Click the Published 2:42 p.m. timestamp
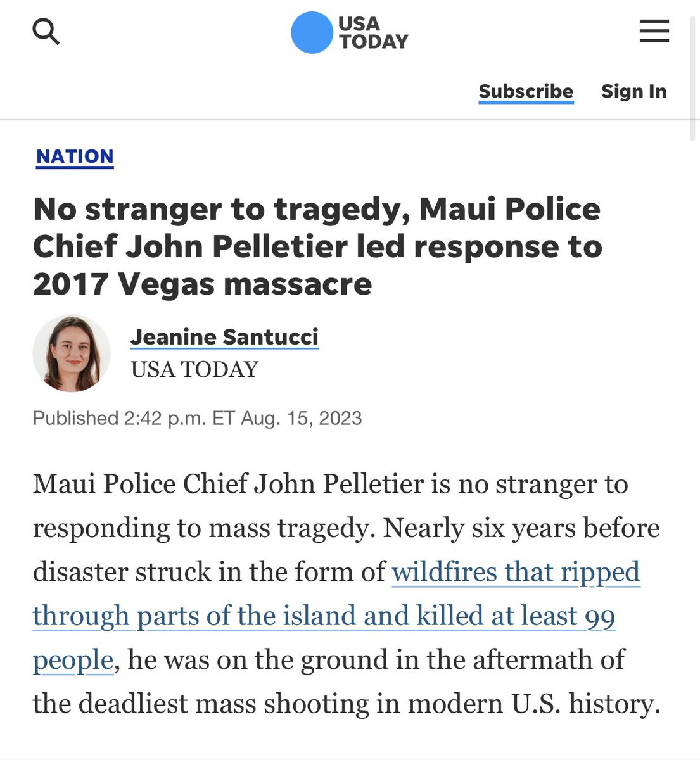Viewport: 700px width, 760px height. pyautogui.click(x=197, y=419)
